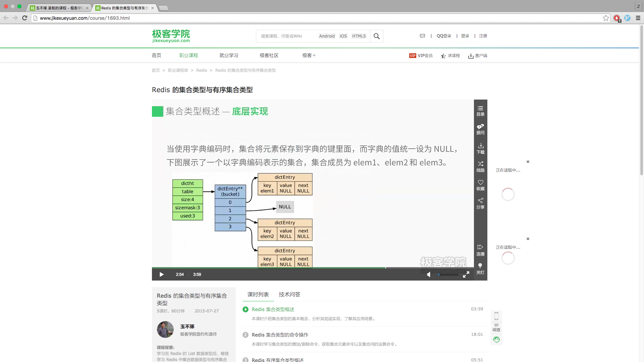The height and width of the screenshot is (362, 644).
Task: Toggle 连播 autoplay in player sidebar
Action: [x=480, y=250]
